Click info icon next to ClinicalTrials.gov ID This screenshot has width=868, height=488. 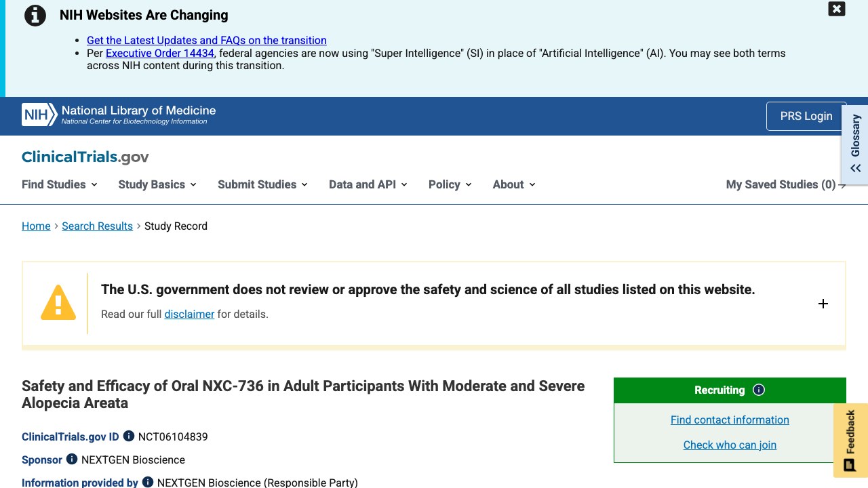129,436
